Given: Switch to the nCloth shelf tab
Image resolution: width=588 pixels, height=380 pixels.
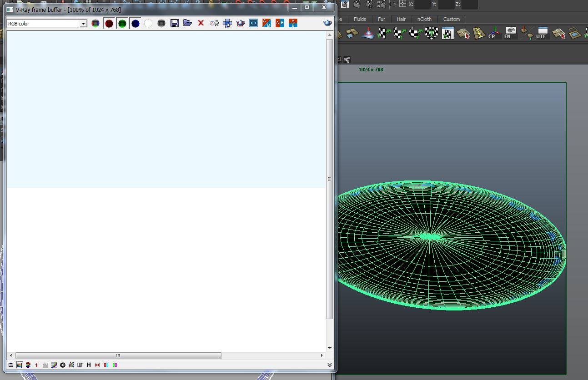Looking at the screenshot, I should pos(424,19).
